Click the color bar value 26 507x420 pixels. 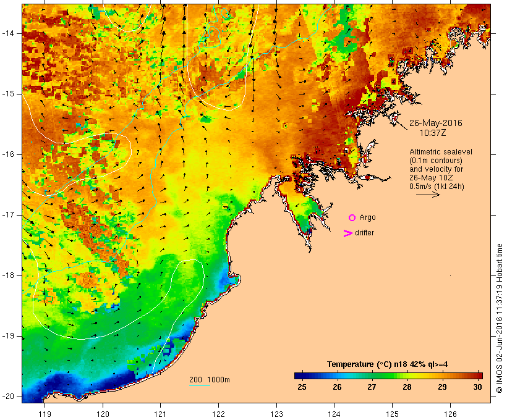coord(337,387)
